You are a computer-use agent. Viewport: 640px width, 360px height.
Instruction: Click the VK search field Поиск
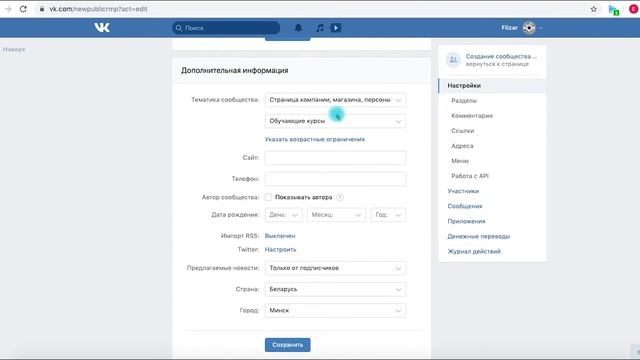[x=226, y=28]
